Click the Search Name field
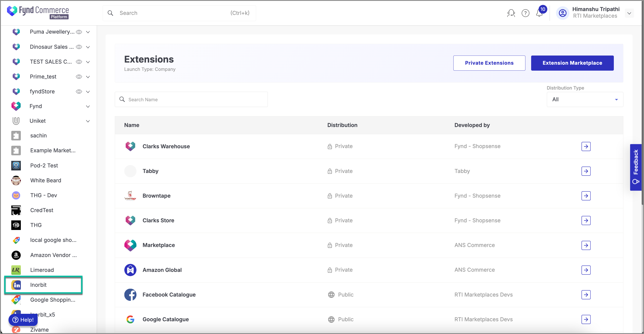644x334 pixels. 191,100
